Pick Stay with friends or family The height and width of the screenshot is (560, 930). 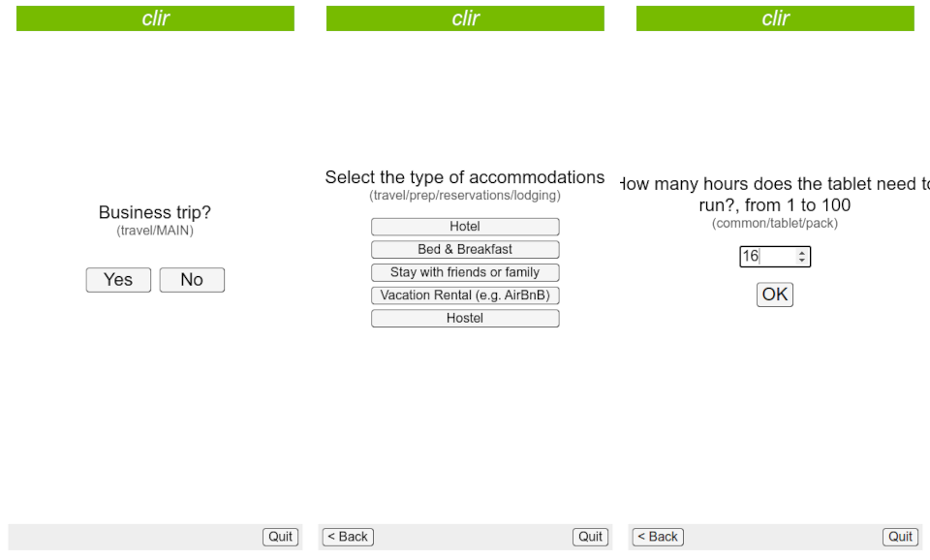click(465, 272)
